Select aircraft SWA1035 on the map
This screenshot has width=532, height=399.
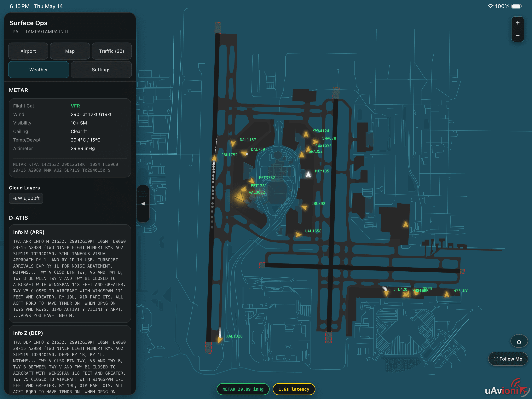point(308,149)
